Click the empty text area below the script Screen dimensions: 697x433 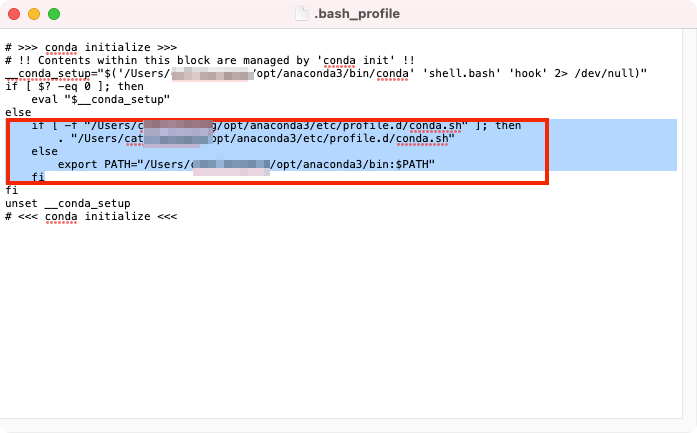341,320
